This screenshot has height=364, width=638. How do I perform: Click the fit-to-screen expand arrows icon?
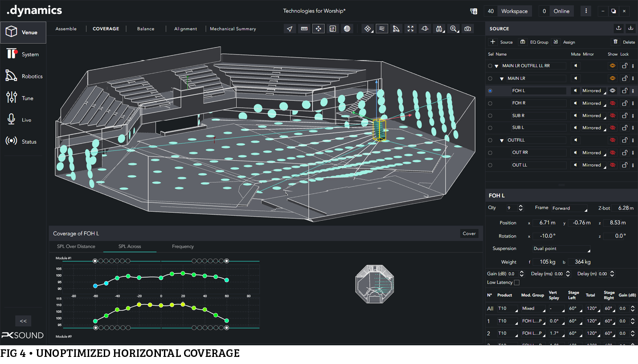click(410, 29)
